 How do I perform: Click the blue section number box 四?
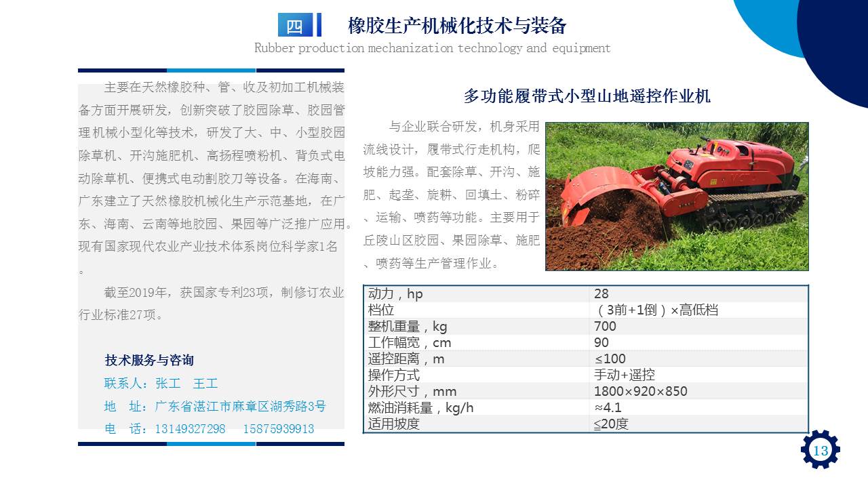point(295,25)
